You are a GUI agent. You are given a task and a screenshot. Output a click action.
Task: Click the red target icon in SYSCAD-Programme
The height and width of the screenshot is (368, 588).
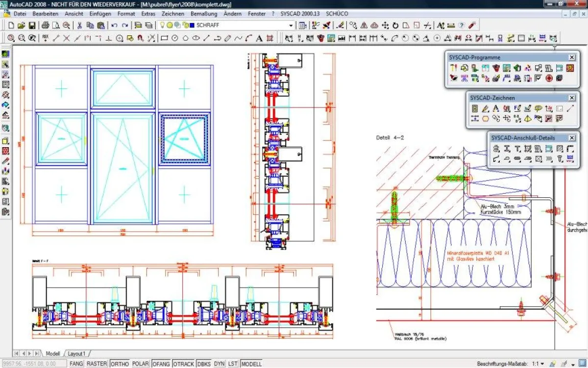pyautogui.click(x=548, y=78)
